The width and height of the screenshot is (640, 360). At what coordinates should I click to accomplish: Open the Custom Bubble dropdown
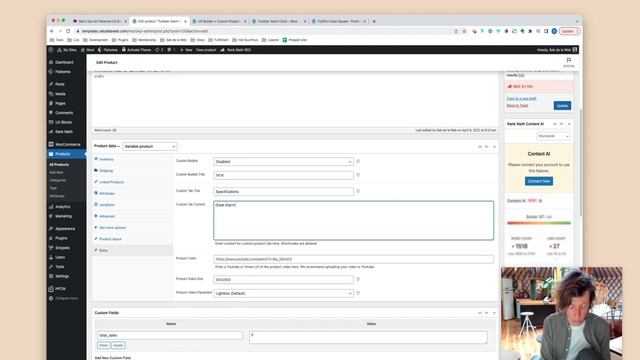coord(283,162)
